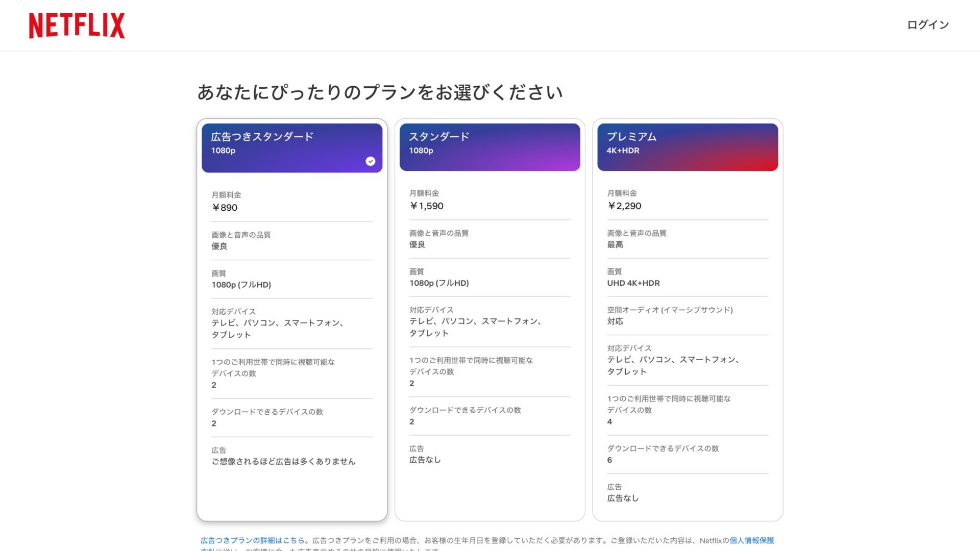Click the selected plan checkmark icon
This screenshot has width=980, height=551.
371,161
